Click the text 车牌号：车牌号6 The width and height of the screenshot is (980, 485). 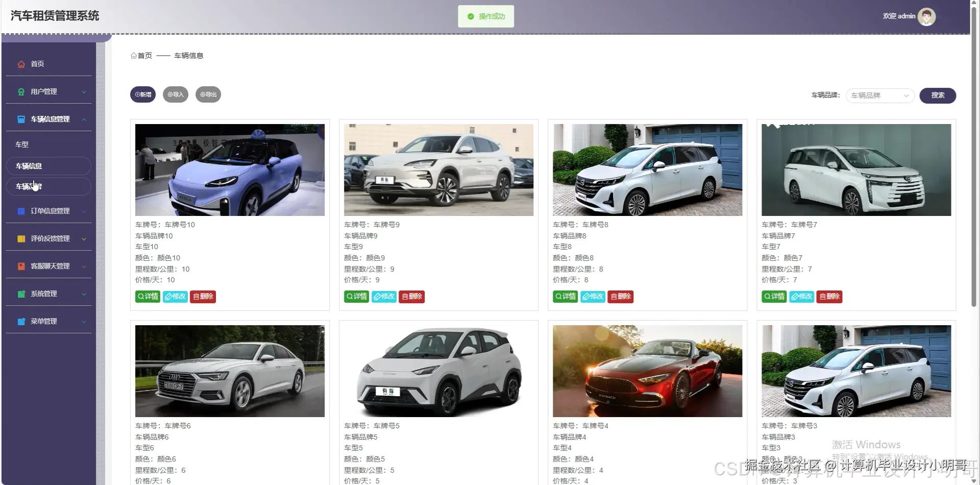point(163,426)
